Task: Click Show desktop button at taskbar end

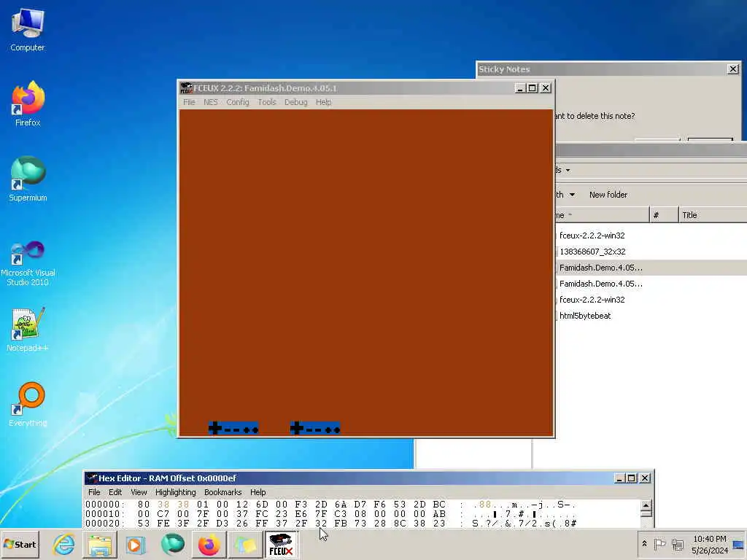Action: click(738, 544)
